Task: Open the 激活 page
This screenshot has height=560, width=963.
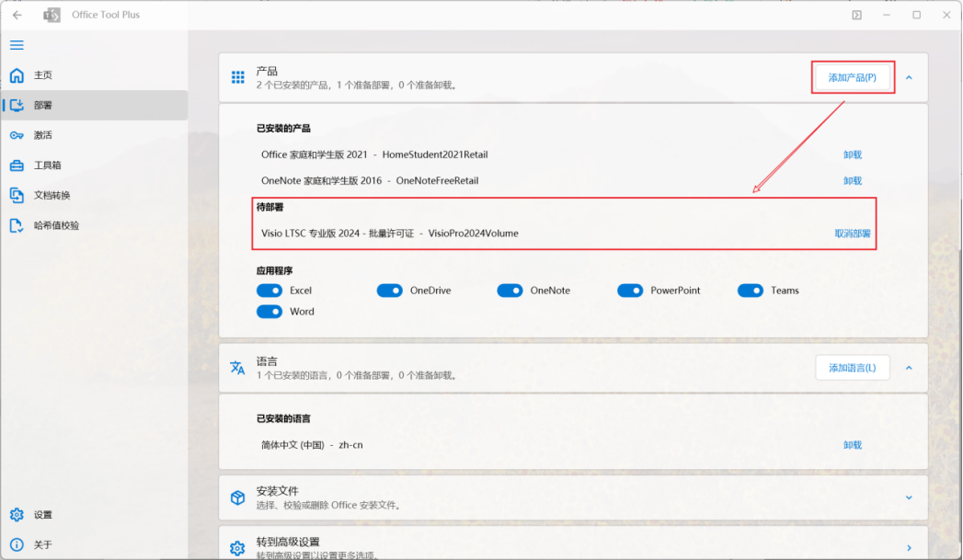Action: pyautogui.click(x=95, y=135)
